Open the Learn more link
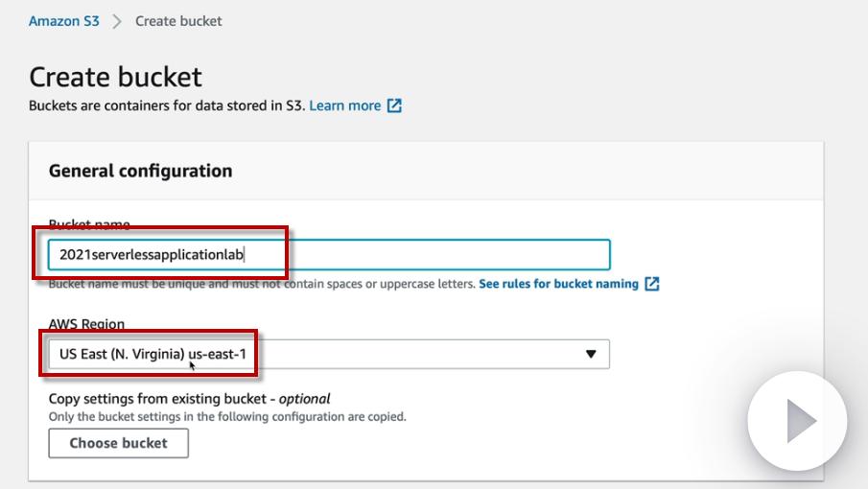This screenshot has width=868, height=489. click(344, 105)
